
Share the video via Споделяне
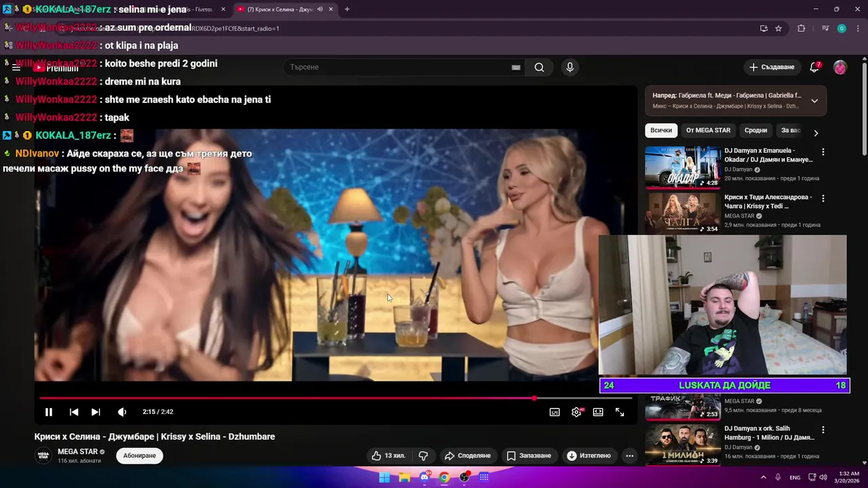tap(467, 455)
